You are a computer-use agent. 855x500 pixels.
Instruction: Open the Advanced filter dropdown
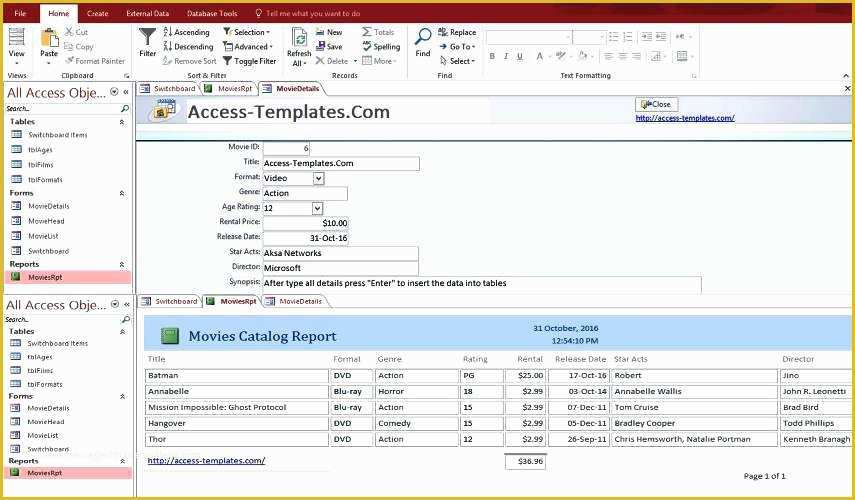(x=248, y=47)
